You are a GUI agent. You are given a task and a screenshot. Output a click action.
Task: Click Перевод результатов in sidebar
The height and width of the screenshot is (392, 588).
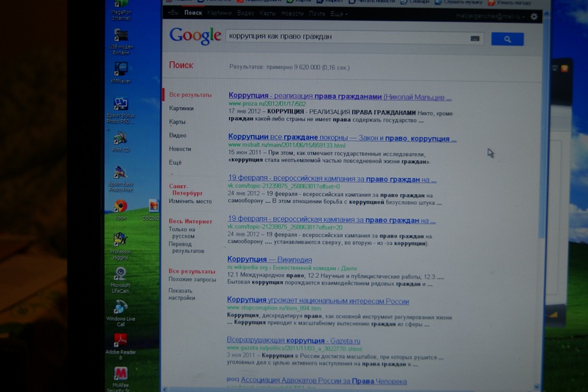tap(187, 247)
